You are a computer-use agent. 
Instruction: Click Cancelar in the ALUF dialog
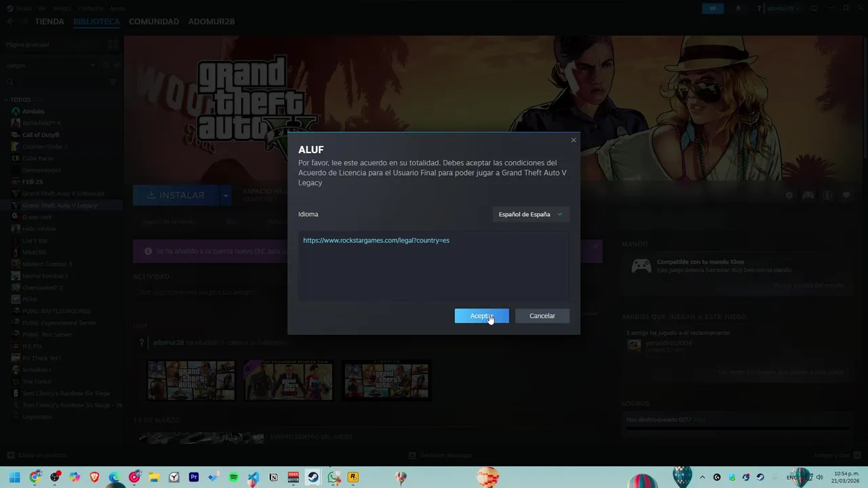tap(542, 316)
